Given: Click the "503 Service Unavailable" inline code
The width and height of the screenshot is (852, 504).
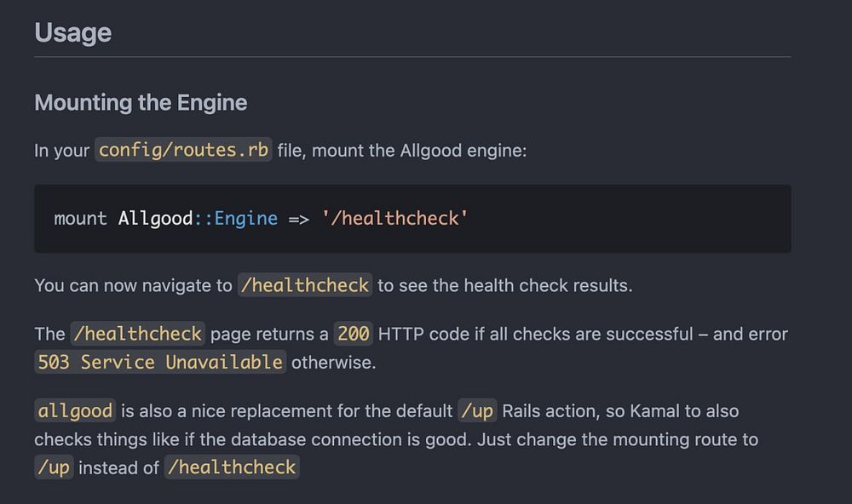Looking at the screenshot, I should 159,362.
